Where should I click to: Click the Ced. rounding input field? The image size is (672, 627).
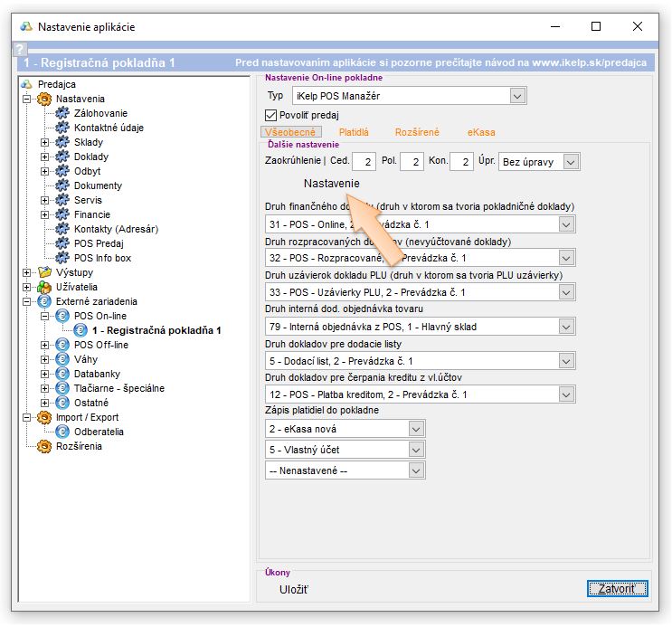pyautogui.click(x=364, y=162)
